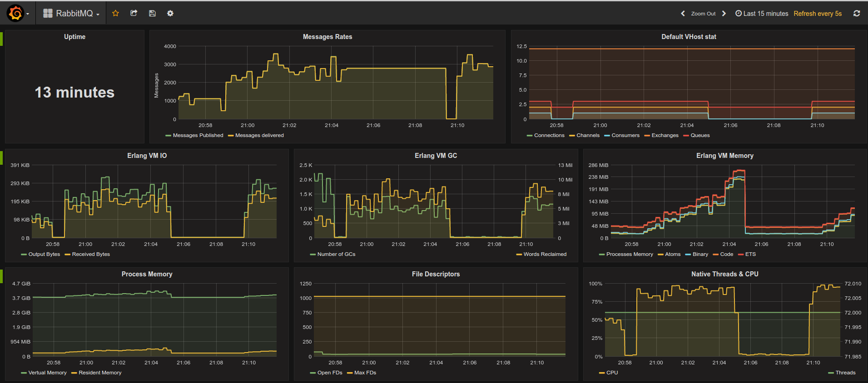Open the Erlang VM Memory panel title
Viewport: 868px width, 383px height.
point(725,156)
